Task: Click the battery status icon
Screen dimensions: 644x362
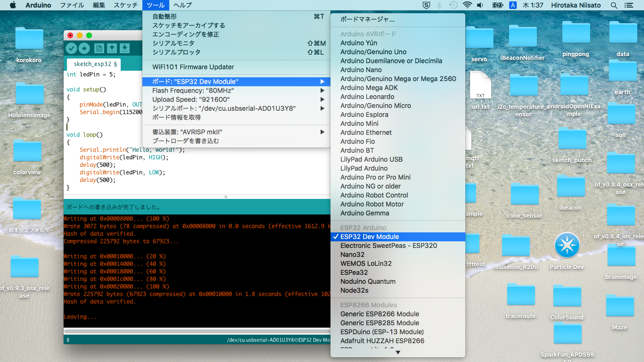Action: click(x=497, y=5)
